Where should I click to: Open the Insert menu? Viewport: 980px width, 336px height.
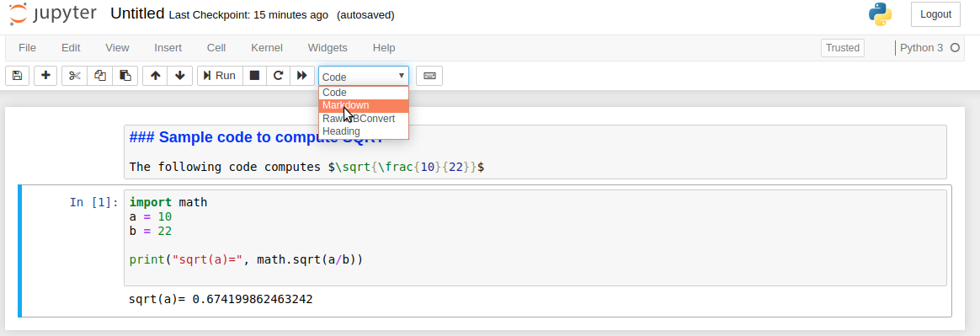pos(168,47)
